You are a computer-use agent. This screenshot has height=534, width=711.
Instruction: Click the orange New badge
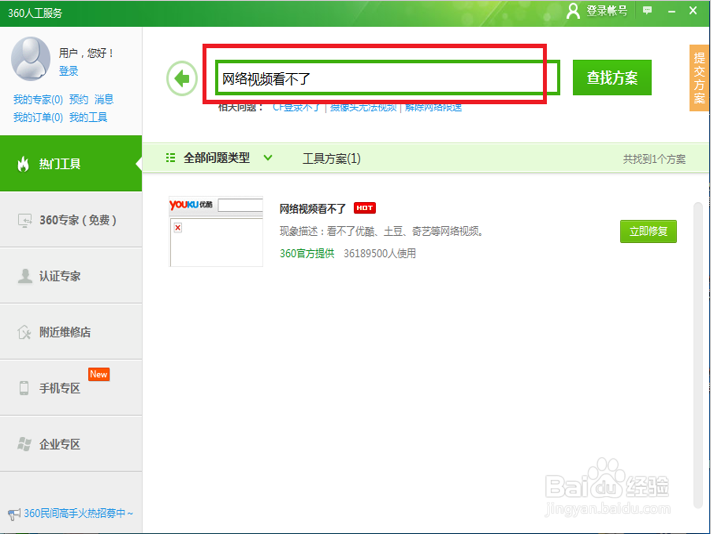coord(99,374)
